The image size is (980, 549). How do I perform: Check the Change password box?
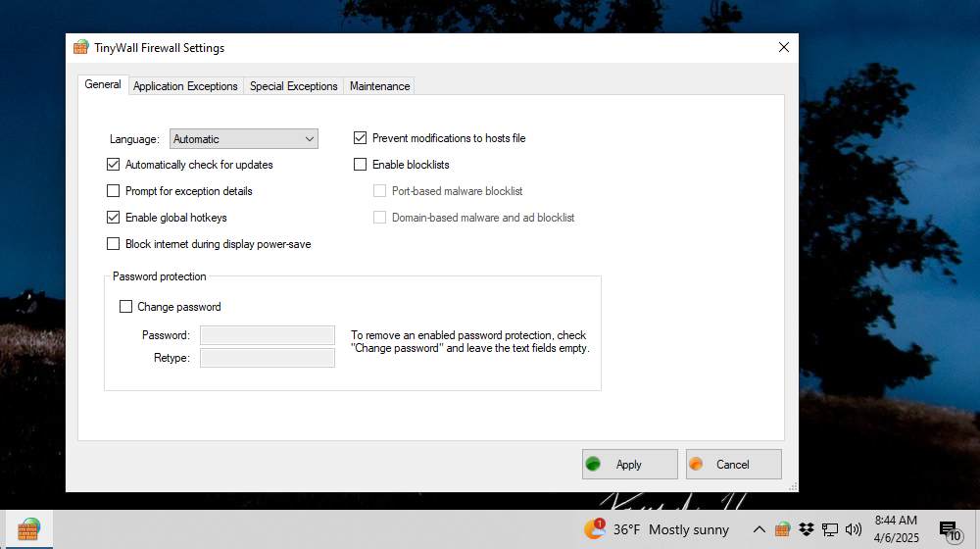(125, 307)
